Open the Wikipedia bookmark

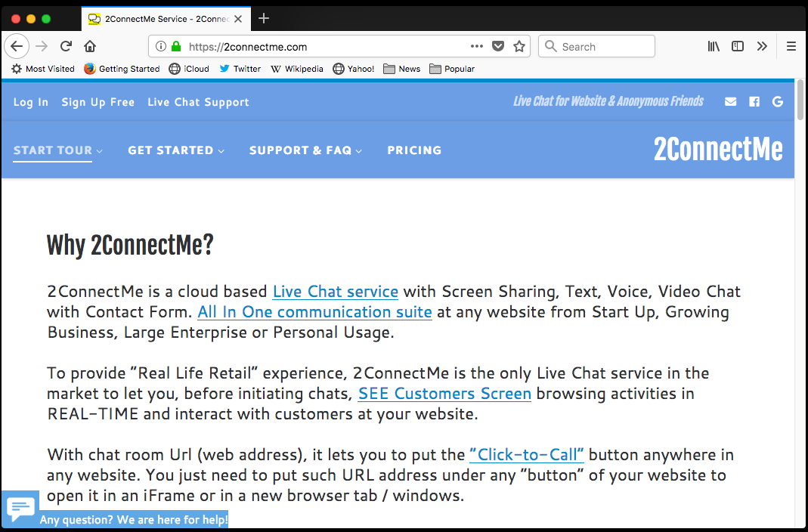pyautogui.click(x=297, y=69)
